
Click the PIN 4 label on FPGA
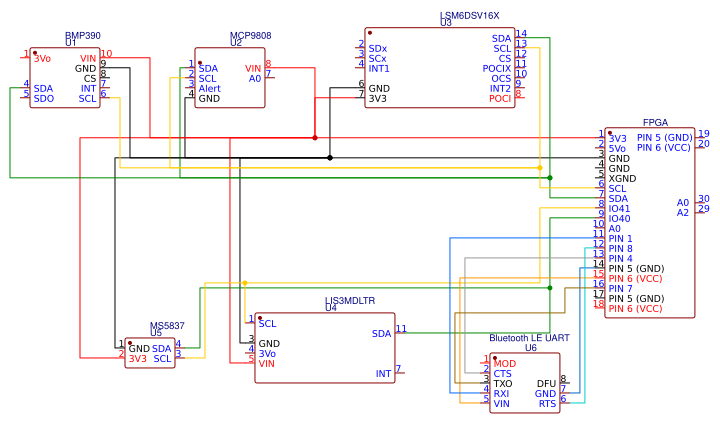(620, 259)
